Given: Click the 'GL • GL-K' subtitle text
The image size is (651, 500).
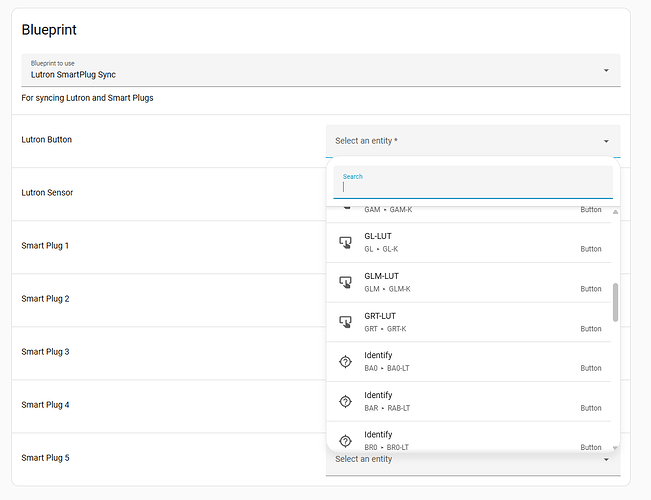Looking at the screenshot, I should [381, 249].
